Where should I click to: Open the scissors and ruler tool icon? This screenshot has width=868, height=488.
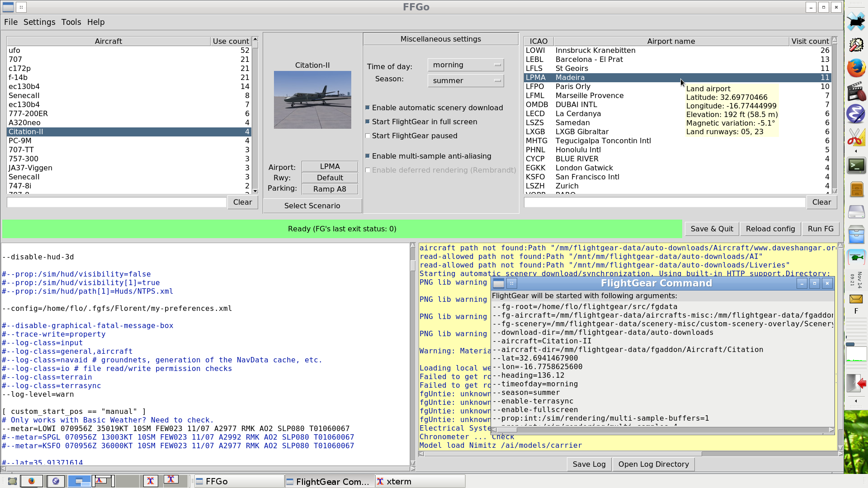[856, 137]
